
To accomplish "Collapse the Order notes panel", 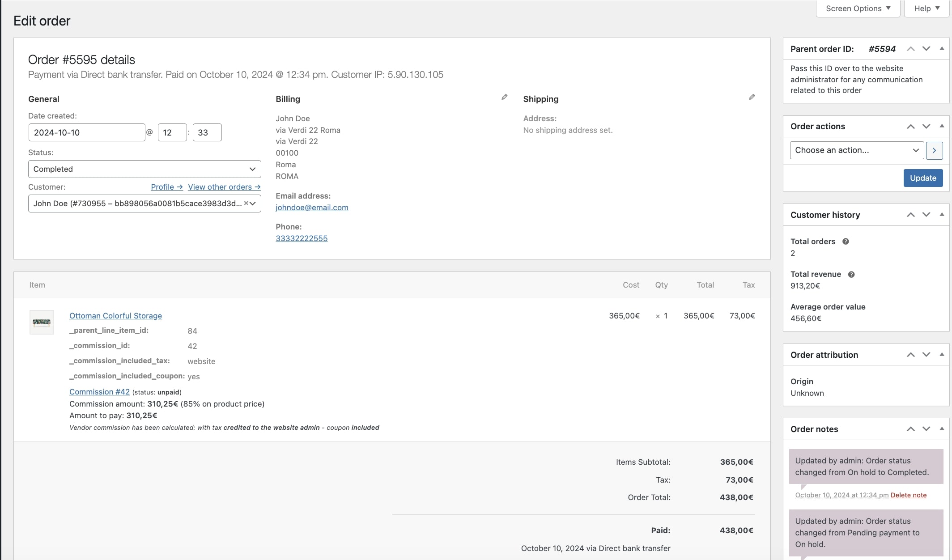I will pos(942,429).
